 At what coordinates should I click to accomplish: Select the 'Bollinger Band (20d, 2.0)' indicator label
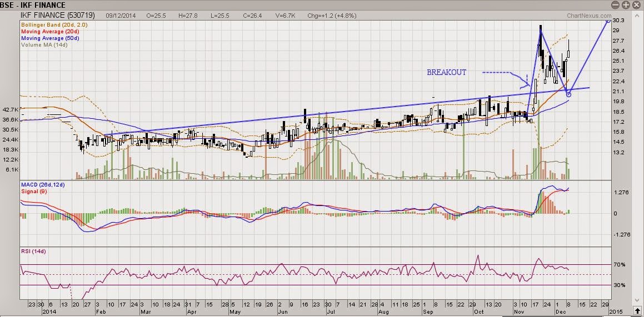pos(54,25)
